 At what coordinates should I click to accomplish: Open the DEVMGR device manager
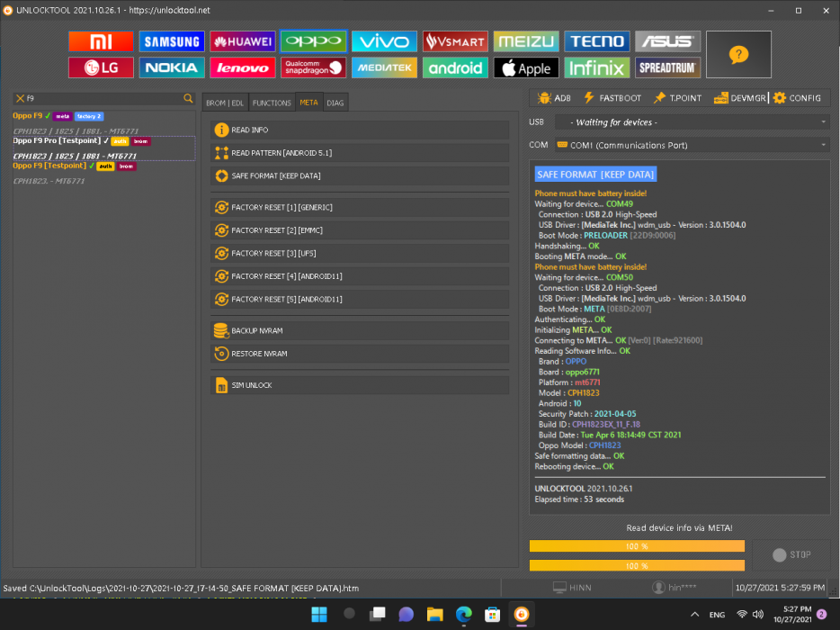pyautogui.click(x=740, y=97)
